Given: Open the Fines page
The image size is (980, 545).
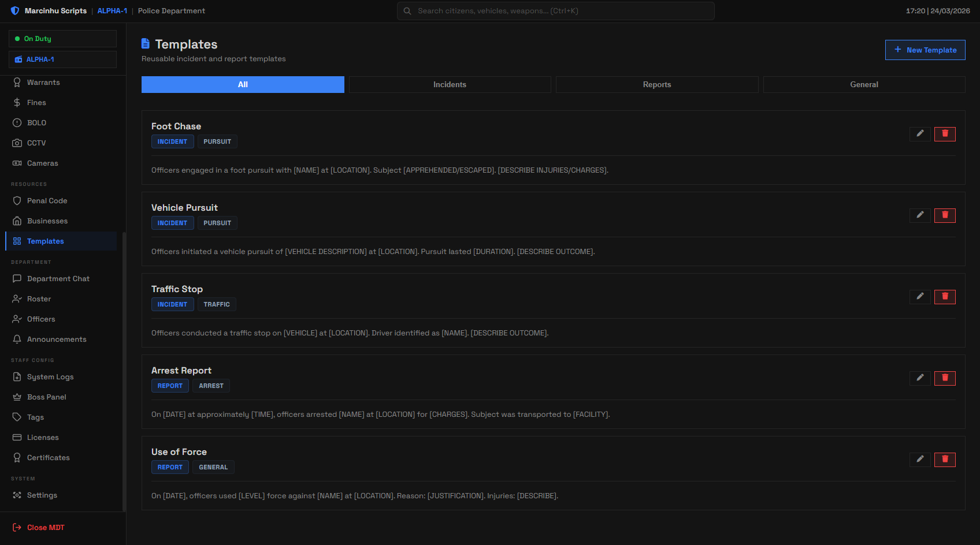Looking at the screenshot, I should pos(61,103).
